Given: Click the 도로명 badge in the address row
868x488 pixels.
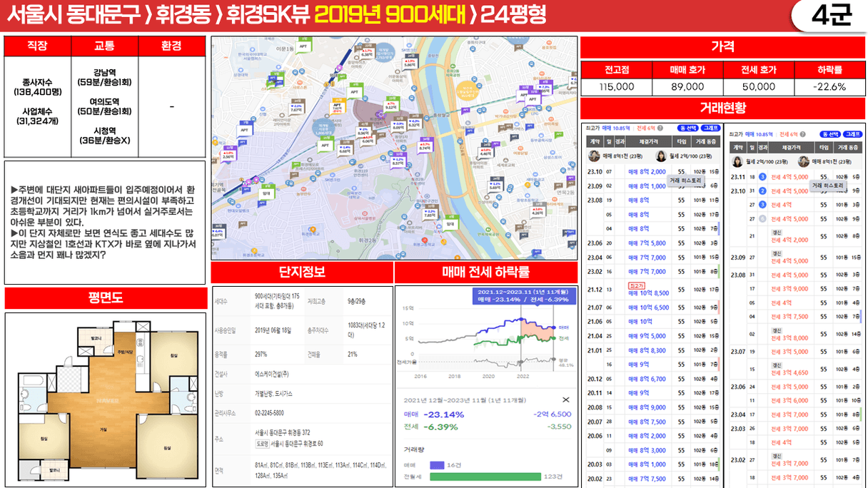Looking at the screenshot, I should 262,444.
